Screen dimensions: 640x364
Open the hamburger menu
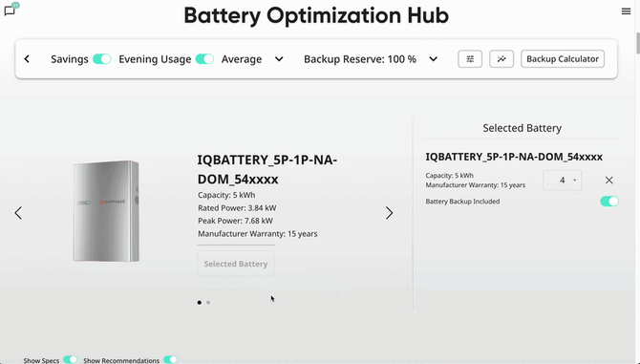[626, 11]
